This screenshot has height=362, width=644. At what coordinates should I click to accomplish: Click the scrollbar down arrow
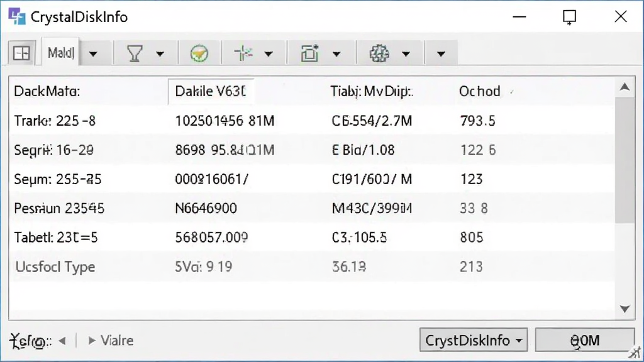tap(625, 309)
